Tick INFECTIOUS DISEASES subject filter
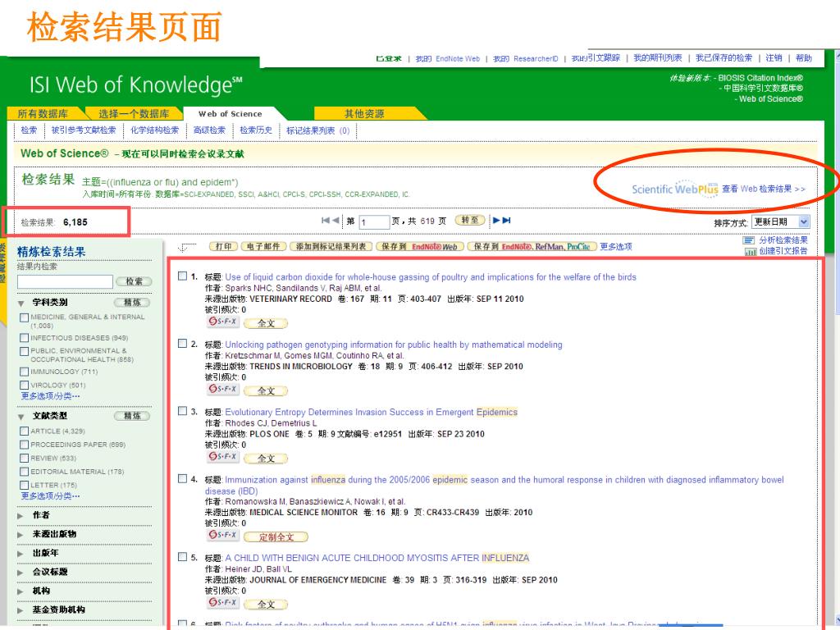This screenshot has width=840, height=630. click(24, 338)
